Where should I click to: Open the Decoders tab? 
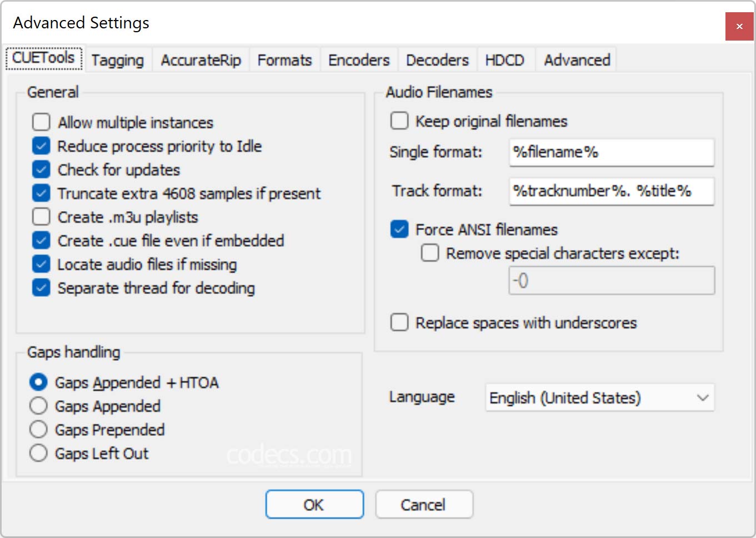(437, 60)
